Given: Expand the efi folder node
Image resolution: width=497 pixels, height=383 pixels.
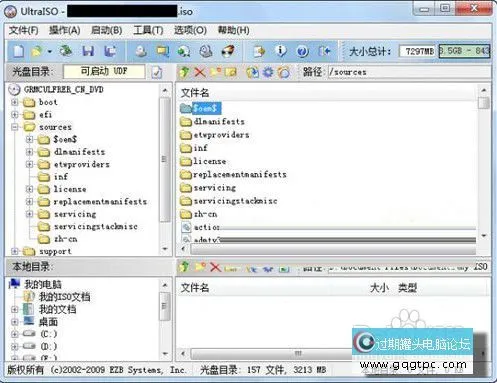Looking at the screenshot, I should [14, 114].
